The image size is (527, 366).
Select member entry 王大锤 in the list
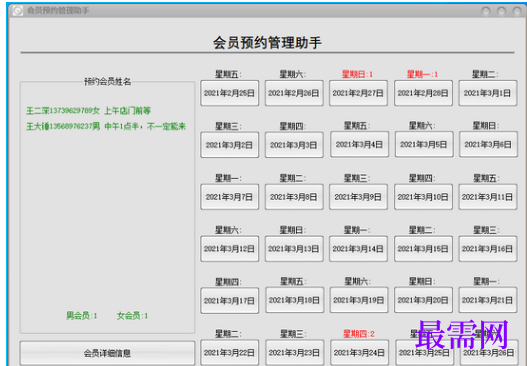(x=106, y=126)
